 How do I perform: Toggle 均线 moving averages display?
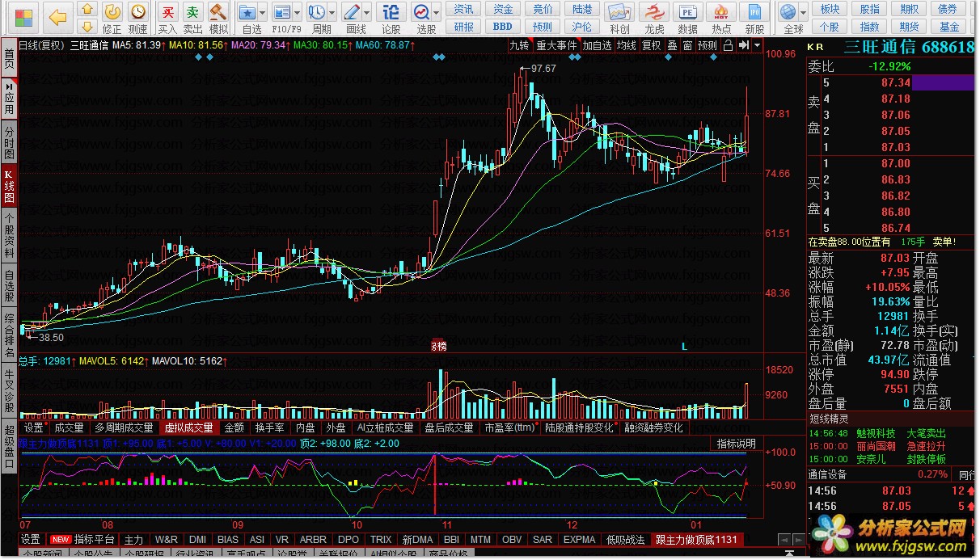(x=626, y=45)
